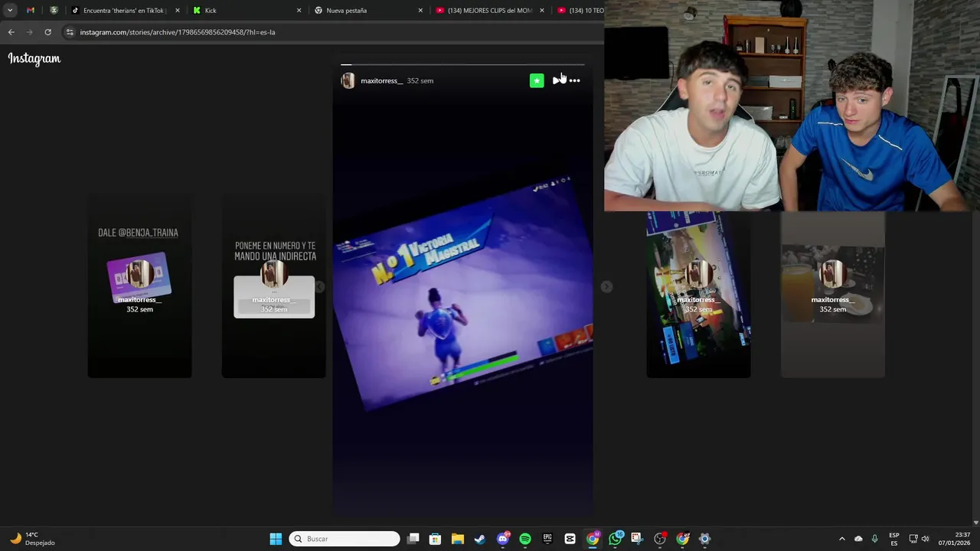Click the green close friends star badge

coord(537,80)
